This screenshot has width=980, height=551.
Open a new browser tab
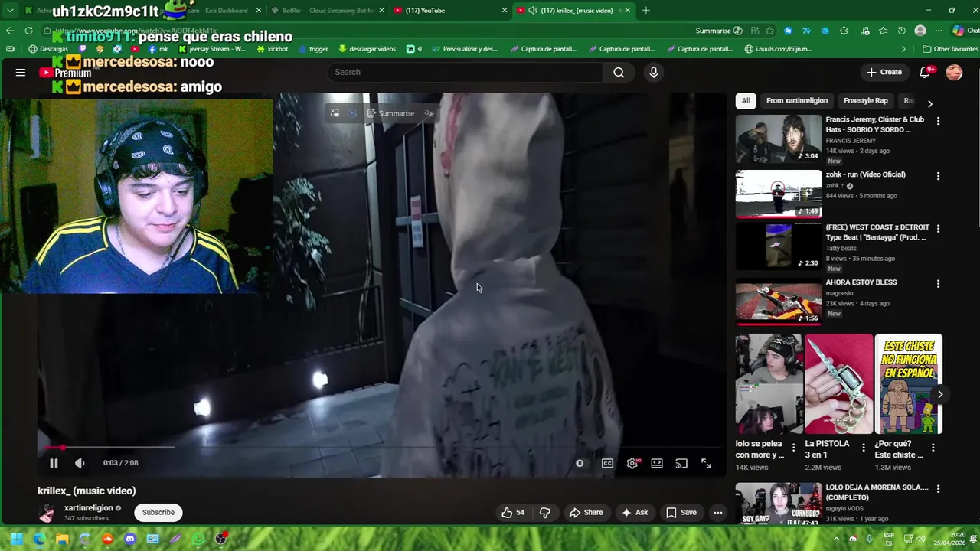pyautogui.click(x=646, y=11)
